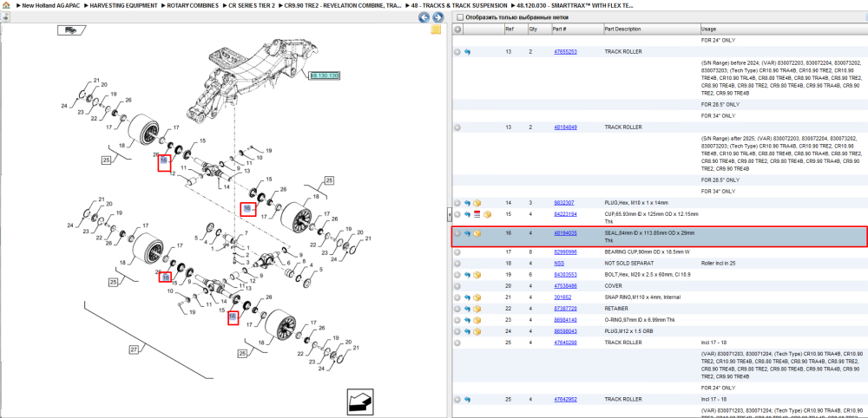868x418 pixels.
Task: Open part number link 47538486
Action: point(565,286)
